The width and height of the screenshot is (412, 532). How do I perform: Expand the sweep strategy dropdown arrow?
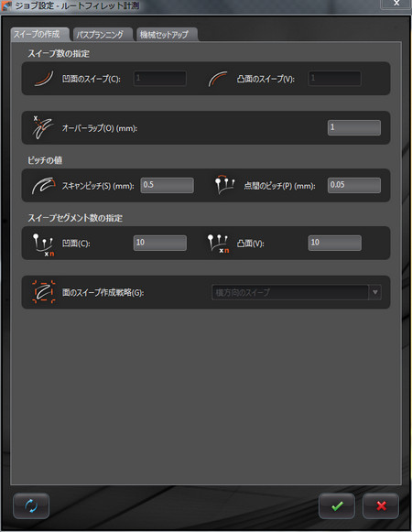point(375,292)
